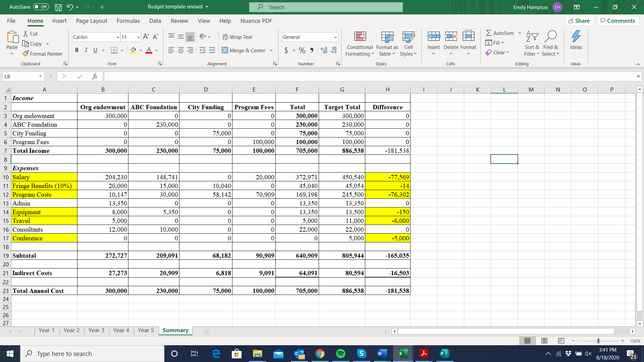This screenshot has height=362, width=644.
Task: Decrease font size with small A icon
Action: (x=156, y=37)
